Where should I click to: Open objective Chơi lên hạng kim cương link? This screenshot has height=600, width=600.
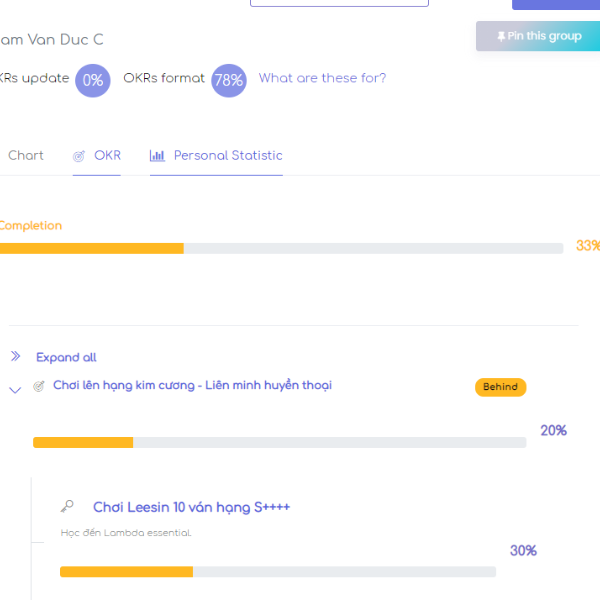click(x=192, y=385)
